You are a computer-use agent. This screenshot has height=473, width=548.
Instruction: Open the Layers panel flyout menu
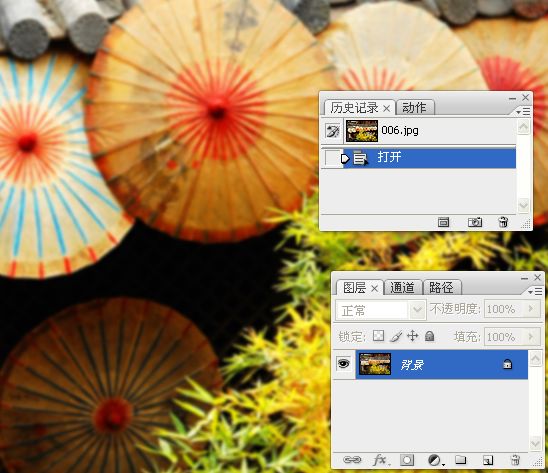coord(535,291)
